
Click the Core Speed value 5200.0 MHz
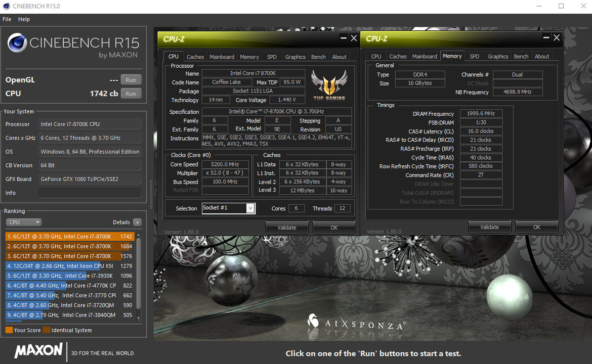click(225, 164)
